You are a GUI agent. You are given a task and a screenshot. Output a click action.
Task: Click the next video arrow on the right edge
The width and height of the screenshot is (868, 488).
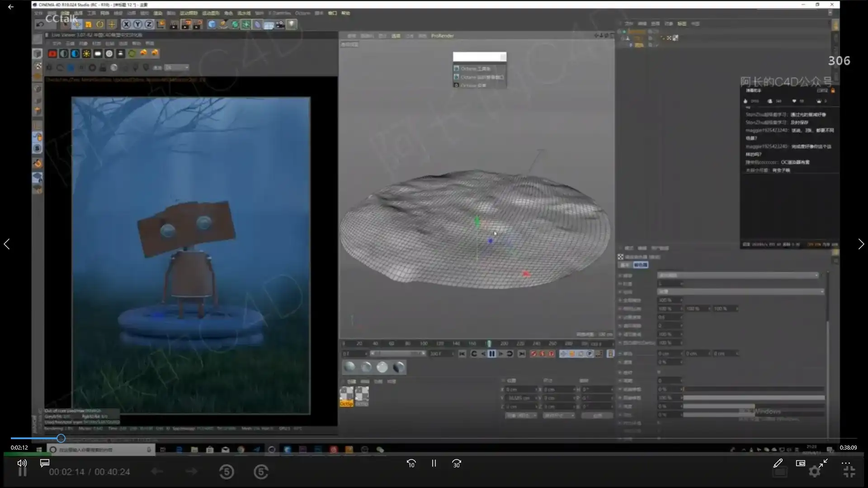pos(861,244)
